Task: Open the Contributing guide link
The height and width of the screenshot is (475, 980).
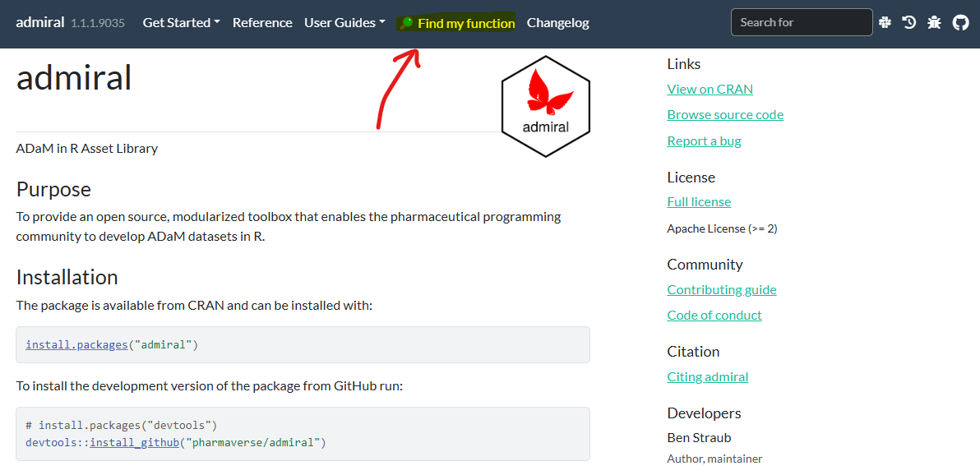Action: [721, 289]
